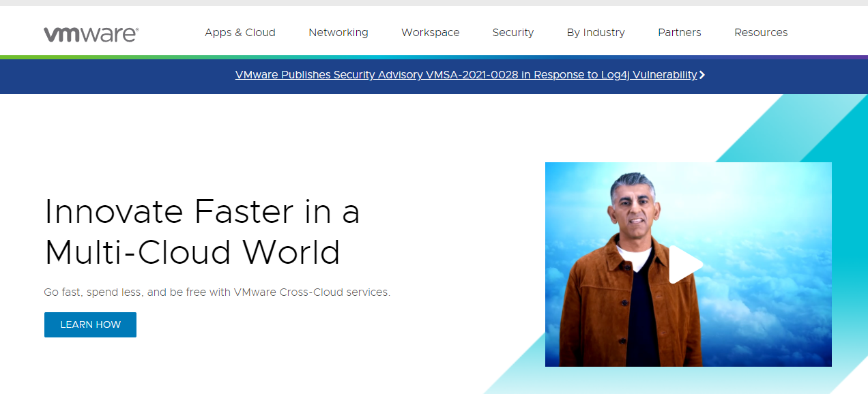Screen dimensions: 868x394
Task: Open the Workspace menu
Action: coord(431,33)
